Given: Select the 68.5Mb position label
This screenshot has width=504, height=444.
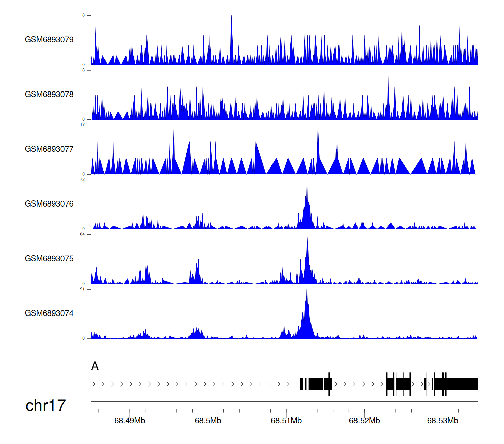Looking at the screenshot, I should [208, 421].
